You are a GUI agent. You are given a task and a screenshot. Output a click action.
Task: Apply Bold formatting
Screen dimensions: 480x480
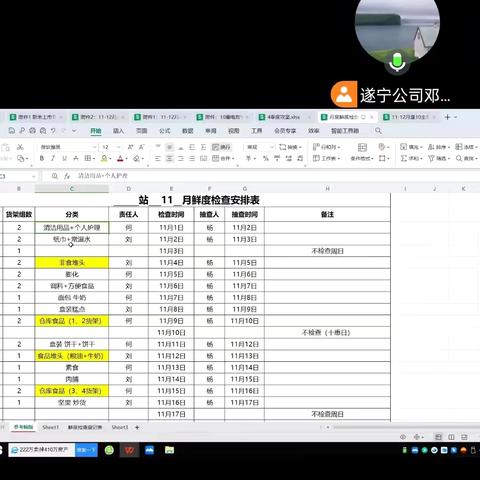click(42, 159)
